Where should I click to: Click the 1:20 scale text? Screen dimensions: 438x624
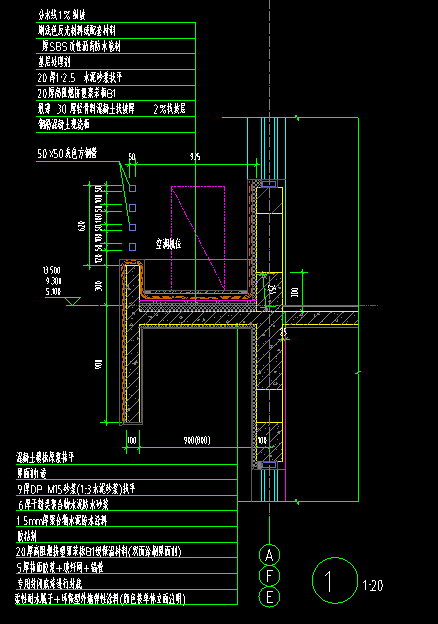(373, 585)
